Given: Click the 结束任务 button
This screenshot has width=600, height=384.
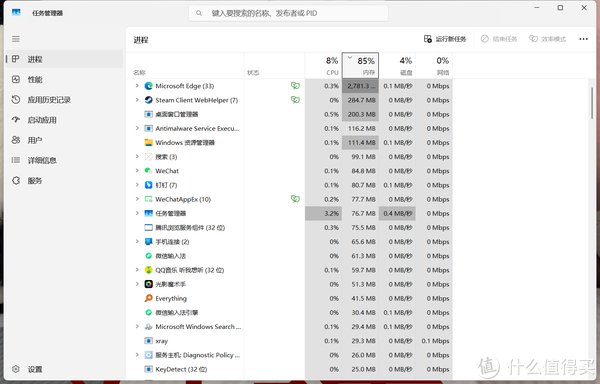Looking at the screenshot, I should tap(499, 39).
